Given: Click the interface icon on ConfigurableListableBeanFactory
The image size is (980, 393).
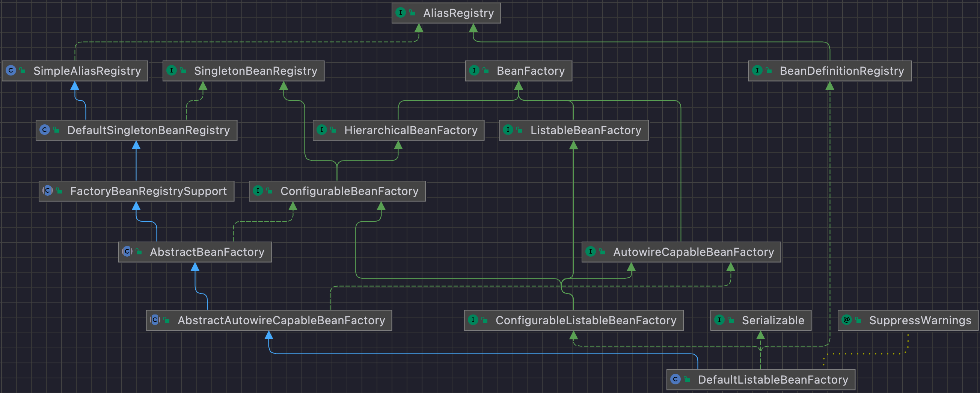Looking at the screenshot, I should 473,320.
